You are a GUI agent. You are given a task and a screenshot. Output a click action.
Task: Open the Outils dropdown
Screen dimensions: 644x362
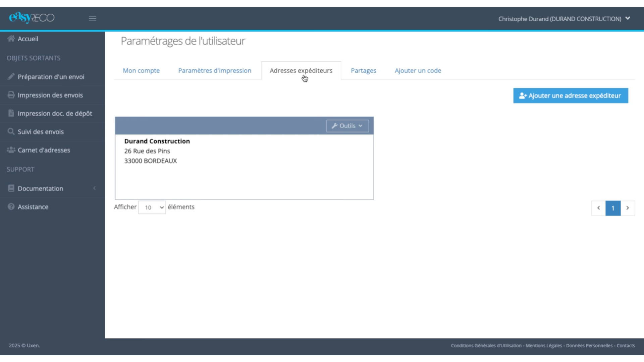[347, 126]
